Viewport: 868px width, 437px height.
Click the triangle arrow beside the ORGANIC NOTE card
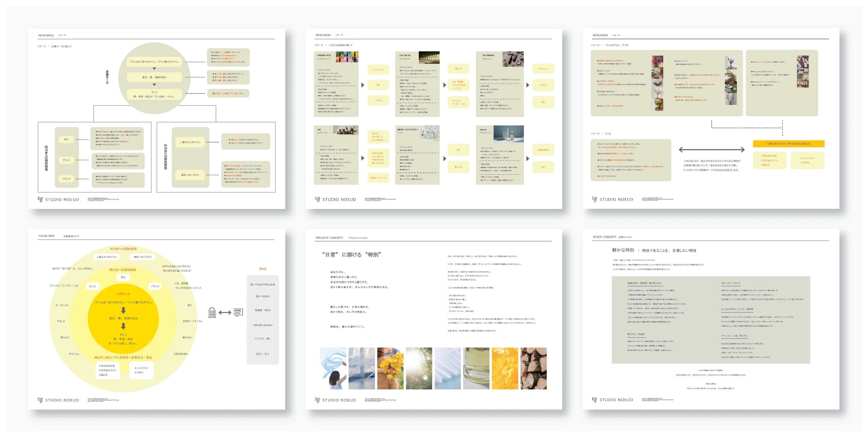[363, 85]
